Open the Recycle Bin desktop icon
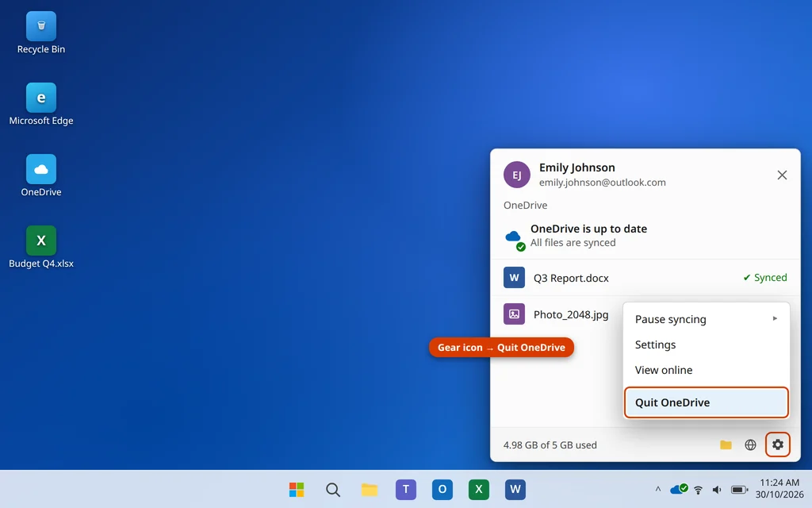 [x=41, y=33]
